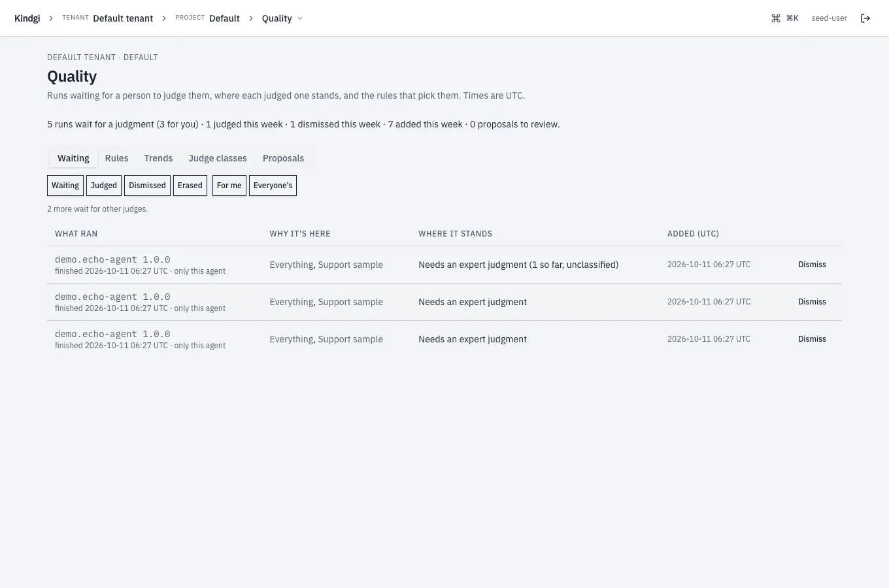Switch to the Trends tab

pos(158,158)
